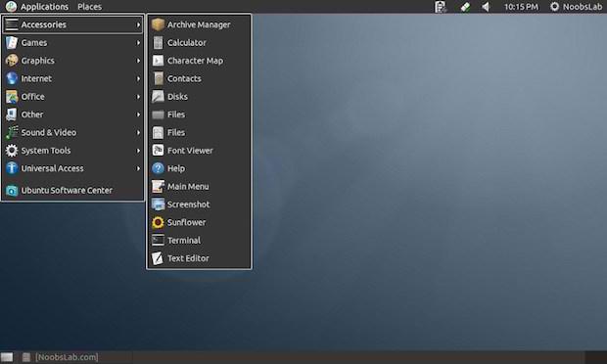
Task: Open the Internet category
Action: (72, 78)
